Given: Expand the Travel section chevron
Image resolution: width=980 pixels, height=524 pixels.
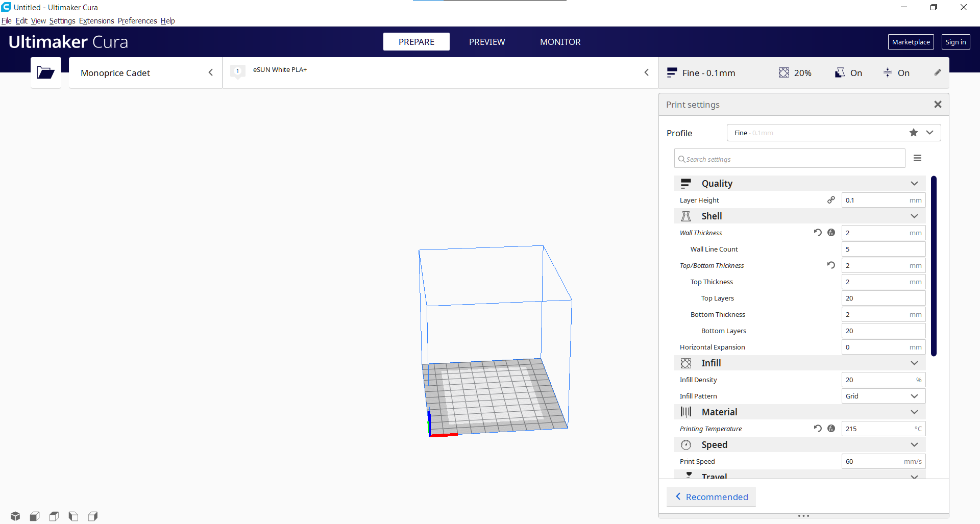Looking at the screenshot, I should [914, 477].
